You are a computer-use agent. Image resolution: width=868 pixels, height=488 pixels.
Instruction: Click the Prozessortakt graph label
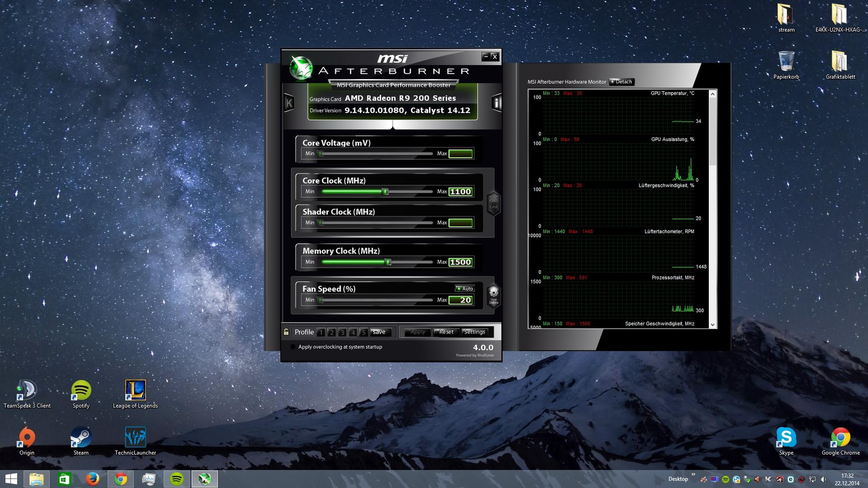point(673,278)
